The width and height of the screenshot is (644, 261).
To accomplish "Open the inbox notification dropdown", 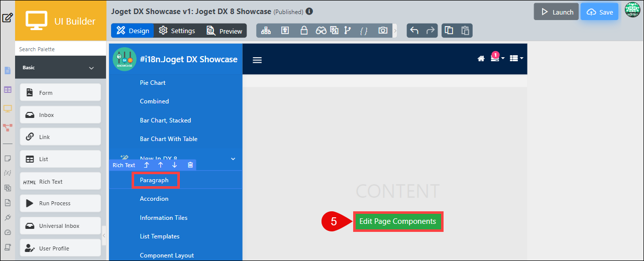I will [x=498, y=58].
